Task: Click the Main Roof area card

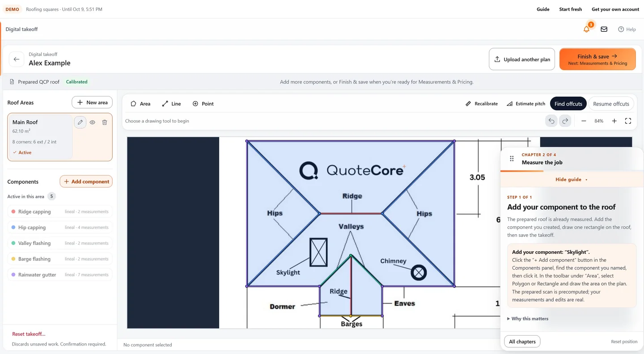Action: (60, 137)
